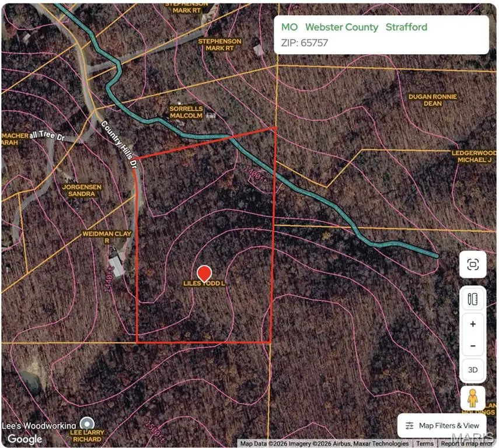Image resolution: width=499 pixels, height=448 pixels.
Task: Zoom in with the plus button
Action: (473, 324)
